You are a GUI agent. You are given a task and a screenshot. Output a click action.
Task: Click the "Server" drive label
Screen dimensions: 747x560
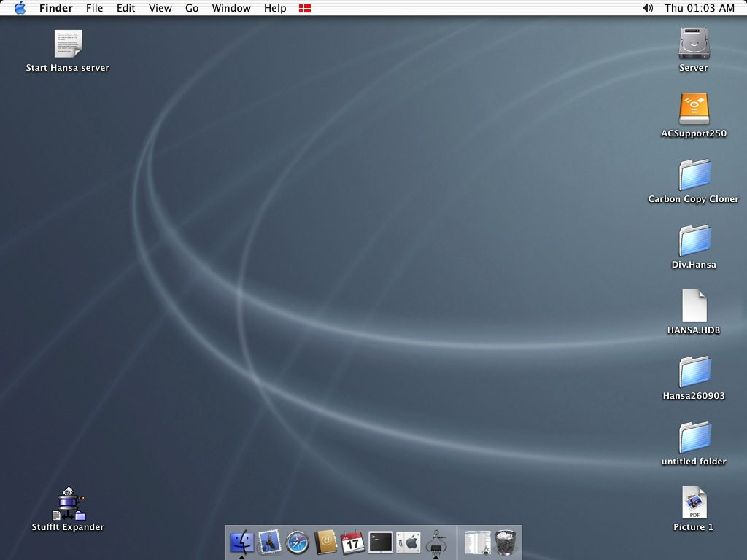[x=693, y=68]
